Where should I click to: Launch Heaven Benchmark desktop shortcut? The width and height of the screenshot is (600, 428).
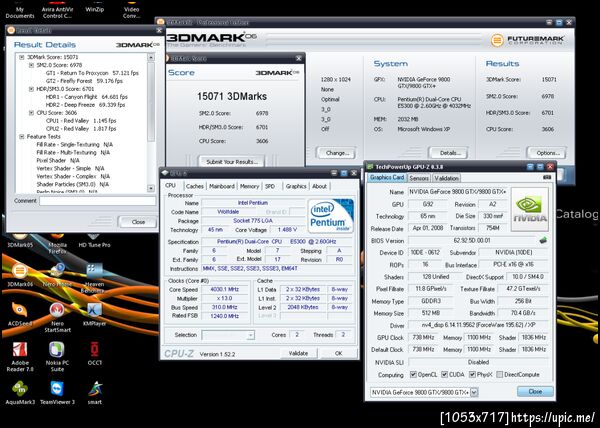pos(94,278)
